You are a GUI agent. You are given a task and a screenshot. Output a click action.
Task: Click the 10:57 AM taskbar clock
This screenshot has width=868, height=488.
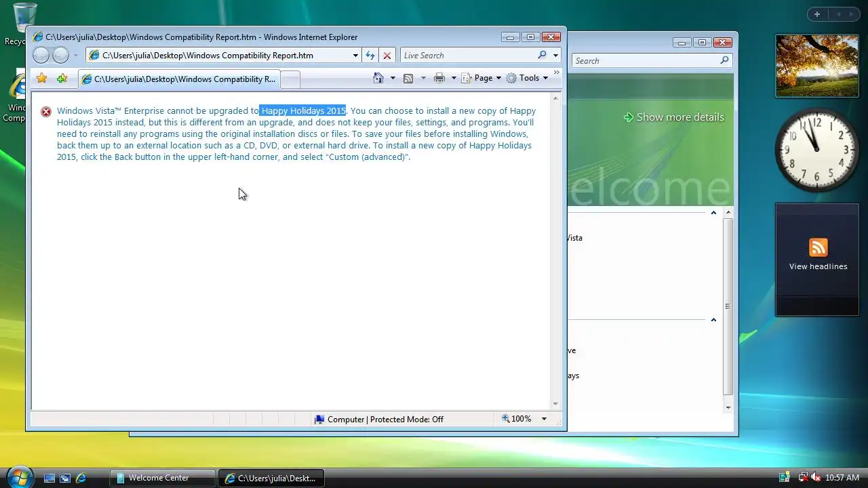click(842, 478)
